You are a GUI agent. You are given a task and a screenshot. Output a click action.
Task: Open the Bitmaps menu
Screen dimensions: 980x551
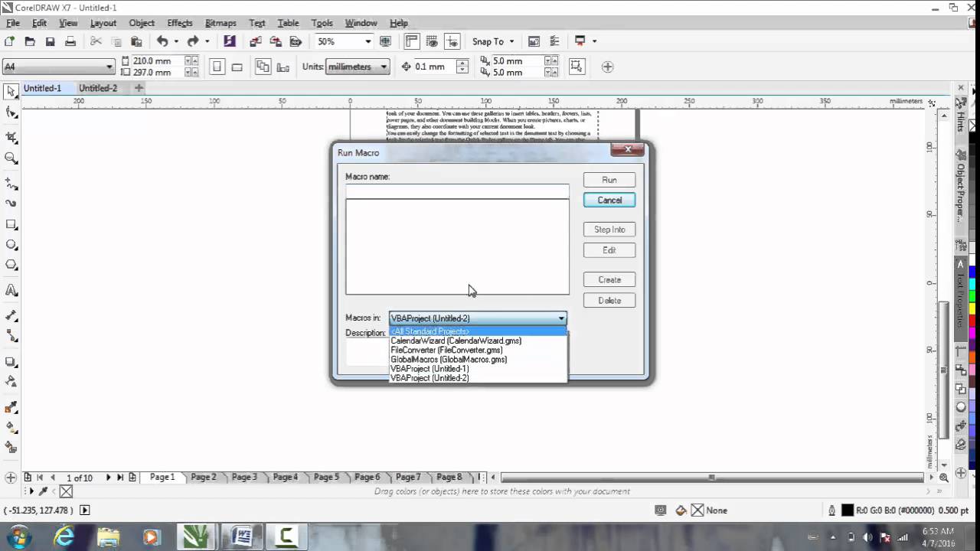point(220,23)
